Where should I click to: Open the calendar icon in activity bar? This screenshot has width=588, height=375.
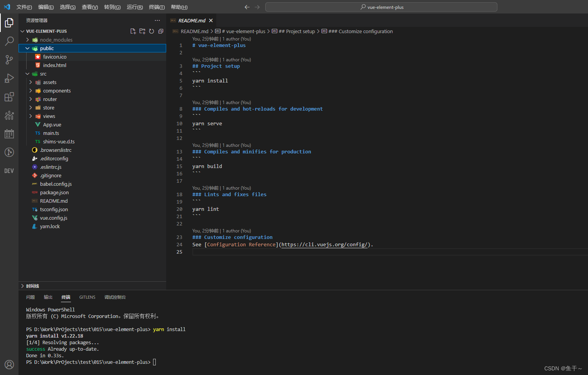point(9,134)
